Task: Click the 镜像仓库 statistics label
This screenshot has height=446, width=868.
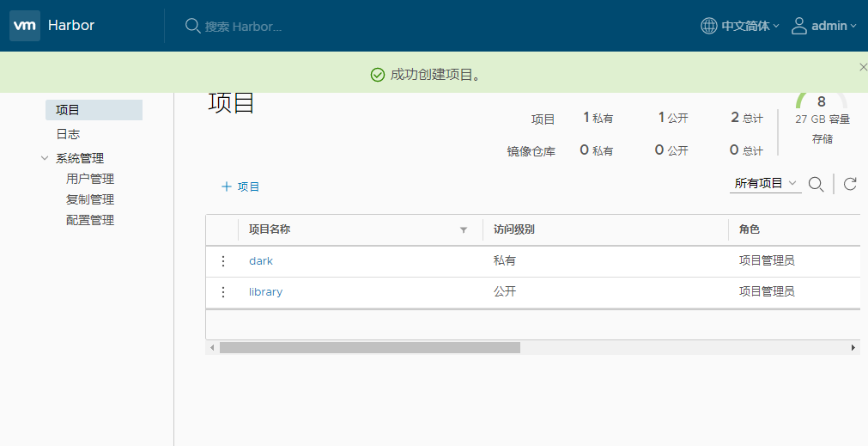Action: click(x=531, y=151)
